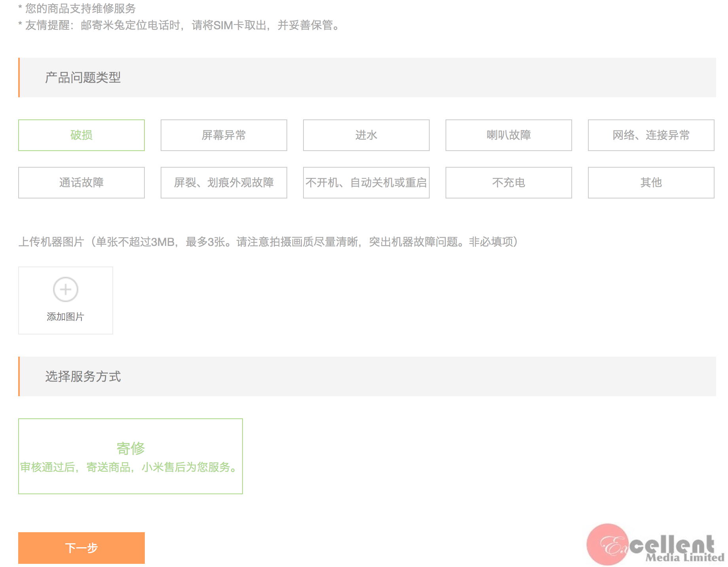Choose the 屏幕异常 problem option
Viewport: 728px width, 567px height.
point(224,135)
